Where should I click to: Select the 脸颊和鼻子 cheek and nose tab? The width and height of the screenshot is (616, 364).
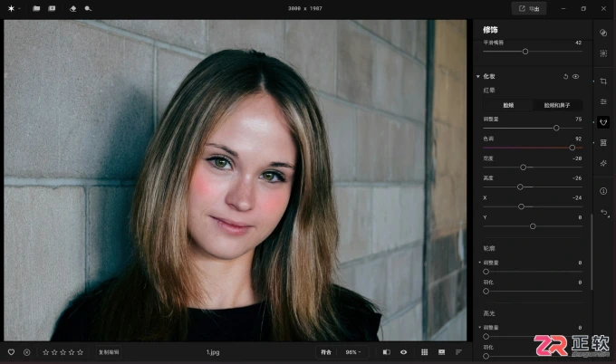pos(557,105)
